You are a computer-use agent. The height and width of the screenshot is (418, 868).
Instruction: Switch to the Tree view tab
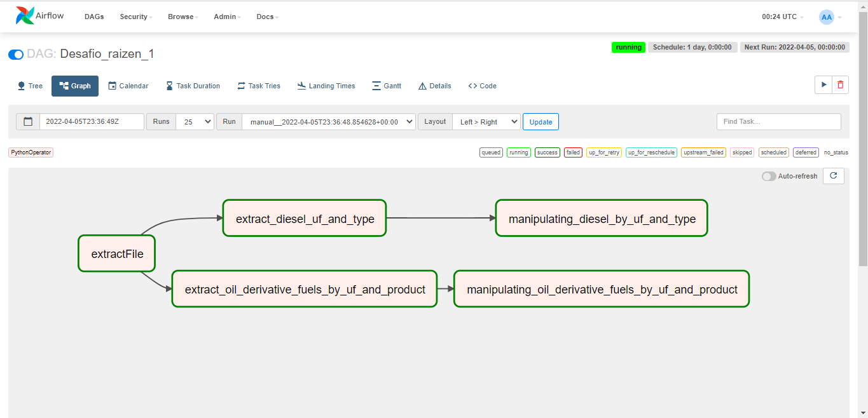coord(30,86)
